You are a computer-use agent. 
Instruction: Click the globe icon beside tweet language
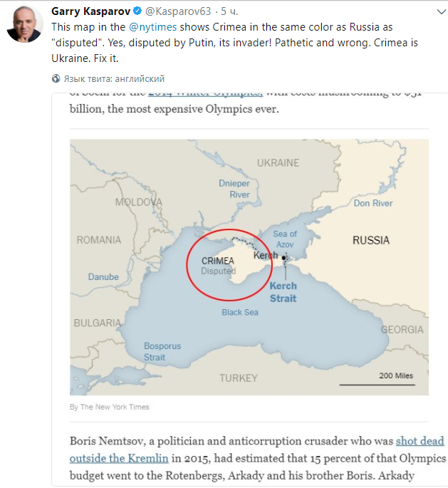(x=56, y=78)
